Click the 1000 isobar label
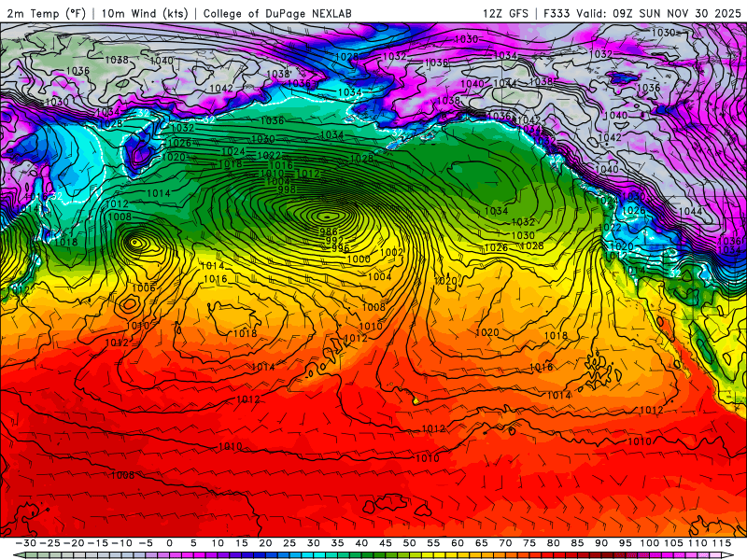Screen dimensions: 747x560 (x=359, y=259)
